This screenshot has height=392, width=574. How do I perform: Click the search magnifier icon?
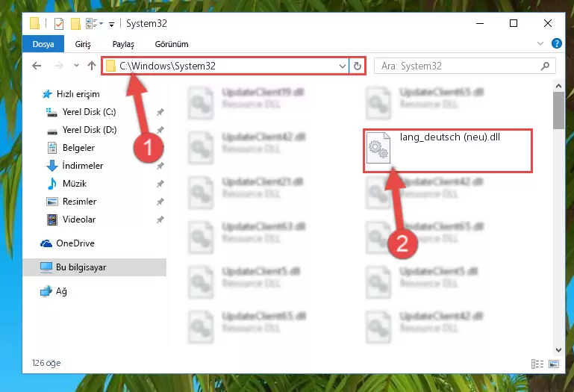(x=545, y=66)
